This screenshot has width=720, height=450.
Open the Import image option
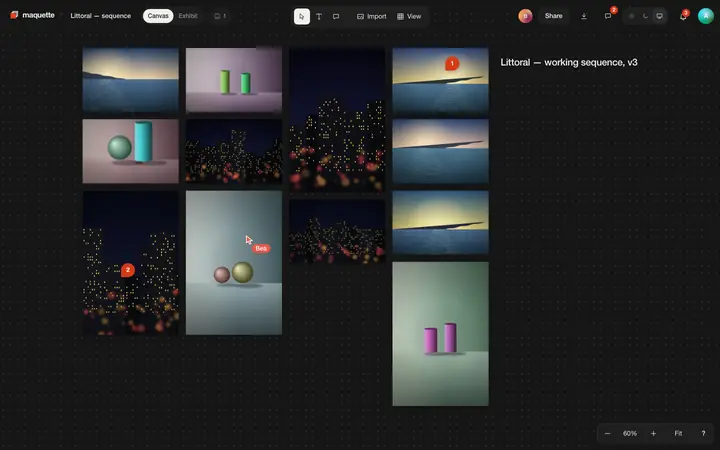pyautogui.click(x=371, y=17)
